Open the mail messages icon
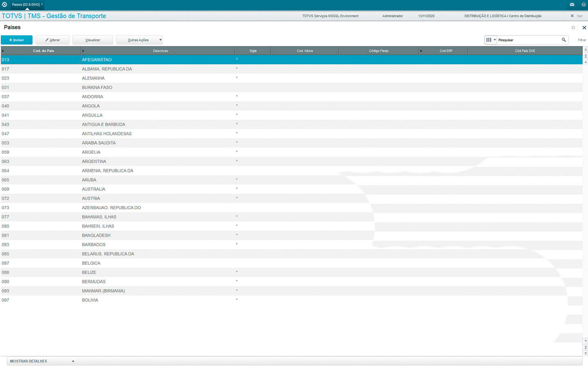This screenshot has width=588, height=368. click(572, 4)
